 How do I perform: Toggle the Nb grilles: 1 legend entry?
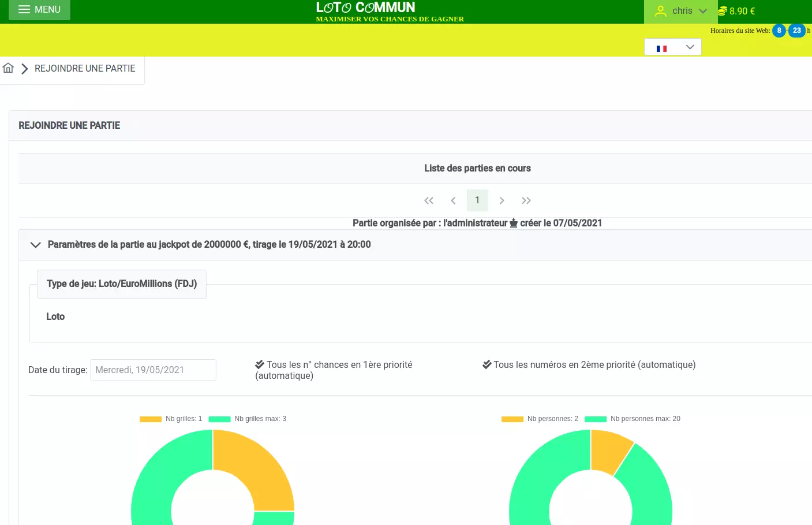(171, 419)
